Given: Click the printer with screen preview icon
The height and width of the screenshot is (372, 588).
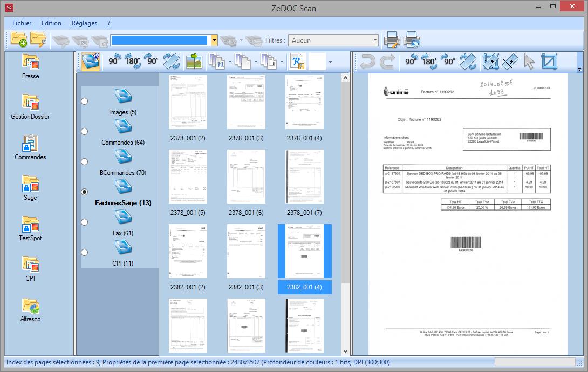Looking at the screenshot, I should coord(412,40).
